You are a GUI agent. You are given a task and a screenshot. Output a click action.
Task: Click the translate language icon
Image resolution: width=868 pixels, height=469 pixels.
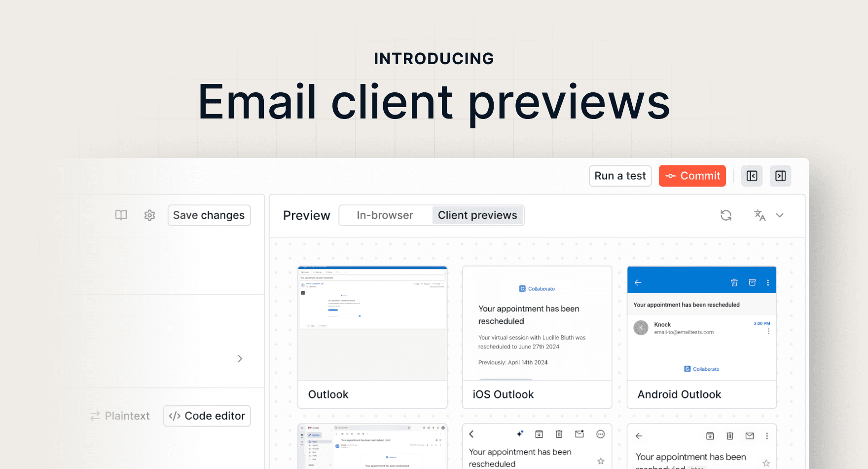pyautogui.click(x=759, y=215)
